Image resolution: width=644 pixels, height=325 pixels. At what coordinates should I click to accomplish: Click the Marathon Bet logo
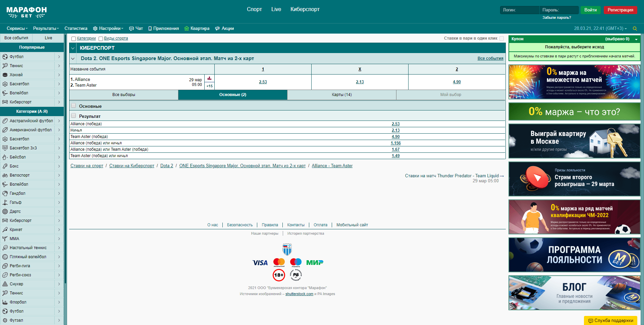[26, 12]
